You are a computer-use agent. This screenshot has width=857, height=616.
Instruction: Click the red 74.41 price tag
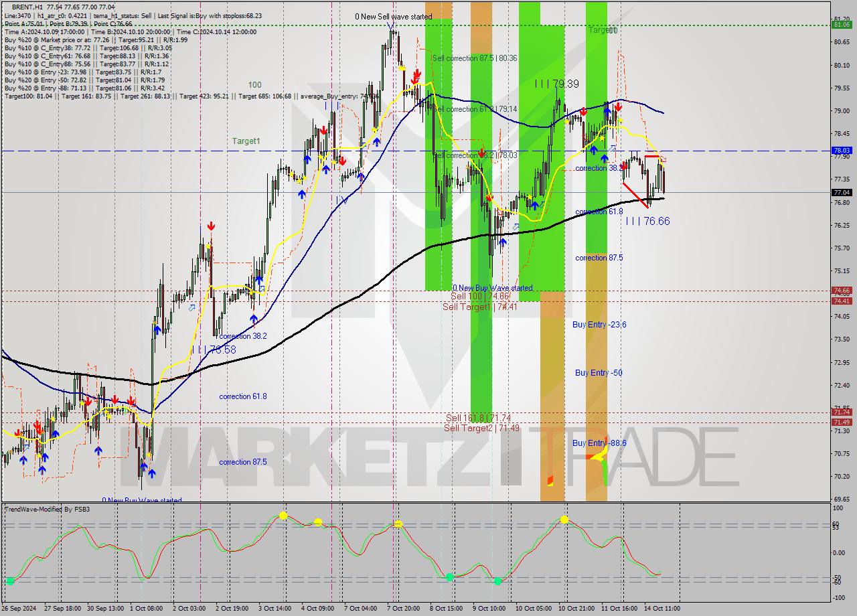click(842, 301)
